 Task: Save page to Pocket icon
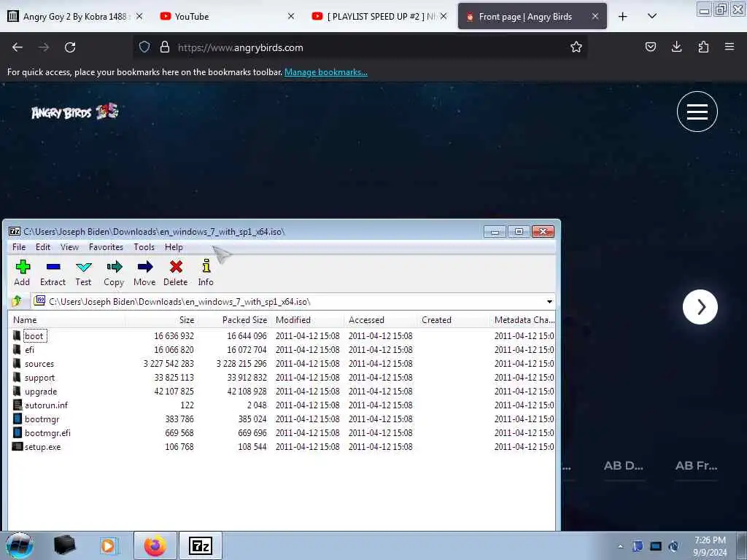[650, 47]
